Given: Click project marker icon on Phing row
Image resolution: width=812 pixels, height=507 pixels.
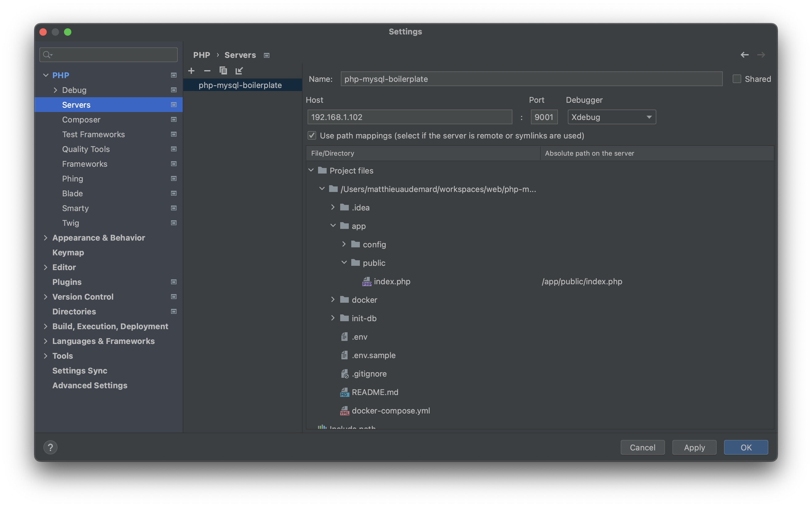Looking at the screenshot, I should click(174, 178).
